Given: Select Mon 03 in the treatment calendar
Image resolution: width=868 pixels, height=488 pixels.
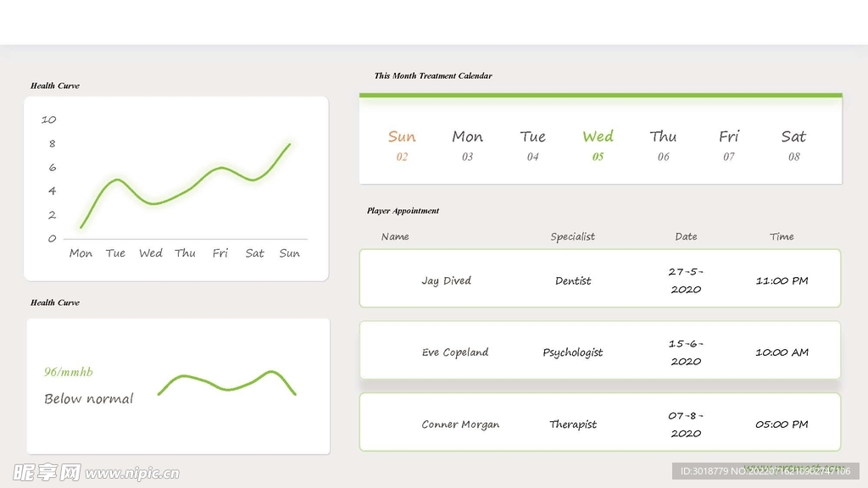Looking at the screenshot, I should click(467, 146).
